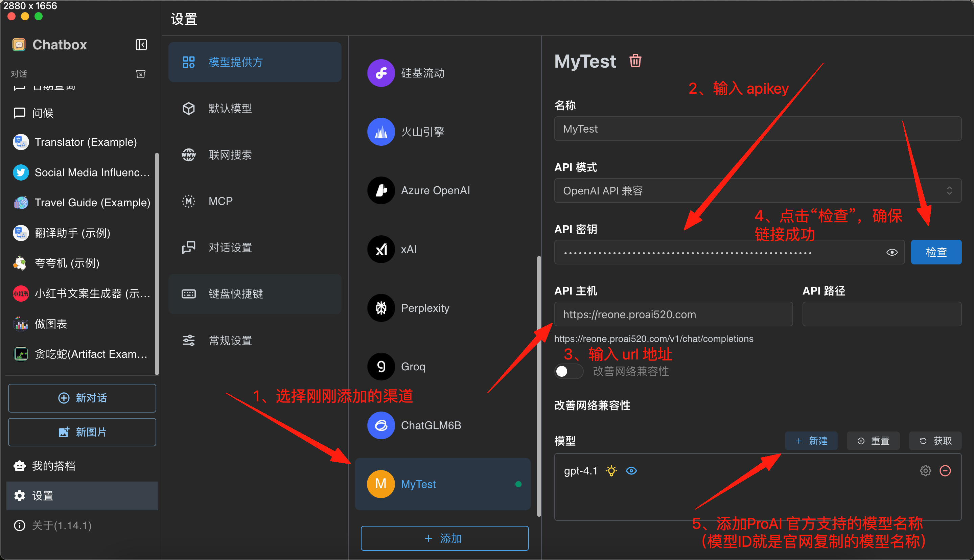Open API 模式 dropdown OpenAI API 兼容
Image resolution: width=974 pixels, height=560 pixels.
pos(758,191)
